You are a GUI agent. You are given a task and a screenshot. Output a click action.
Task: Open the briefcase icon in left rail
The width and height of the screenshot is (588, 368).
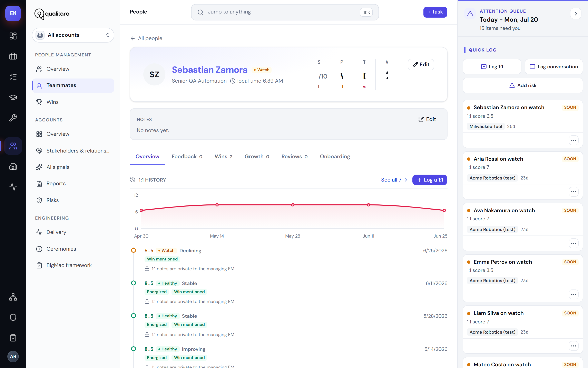click(13, 56)
